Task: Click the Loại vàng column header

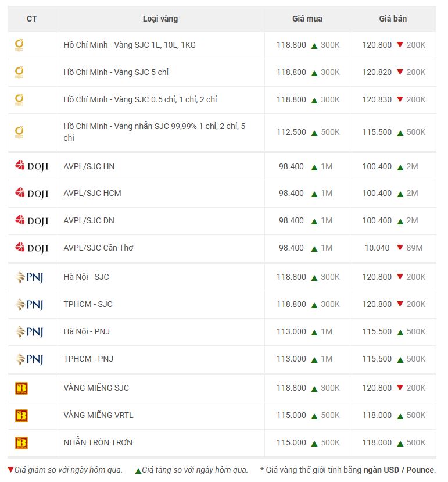Action: 160,19
